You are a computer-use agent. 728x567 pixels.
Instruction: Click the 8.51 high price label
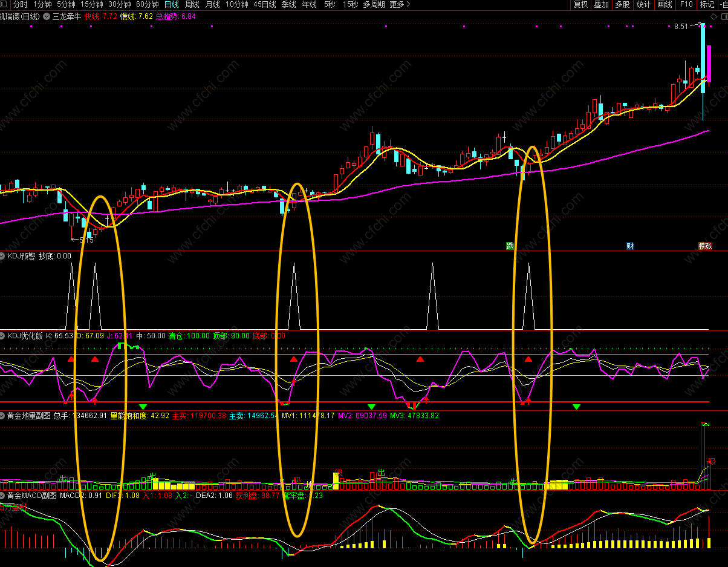pos(681,27)
